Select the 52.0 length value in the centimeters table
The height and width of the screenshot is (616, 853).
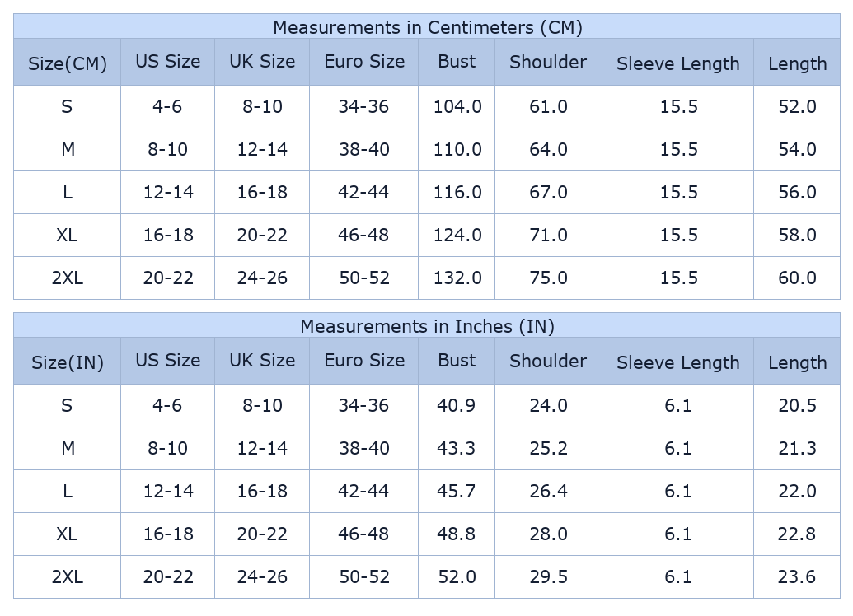[797, 106]
